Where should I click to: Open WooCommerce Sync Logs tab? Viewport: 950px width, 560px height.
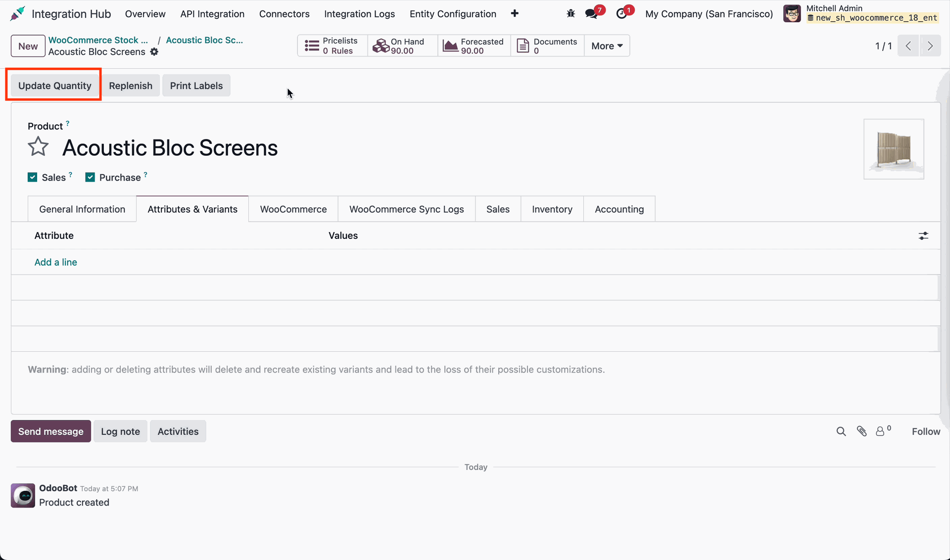click(406, 209)
